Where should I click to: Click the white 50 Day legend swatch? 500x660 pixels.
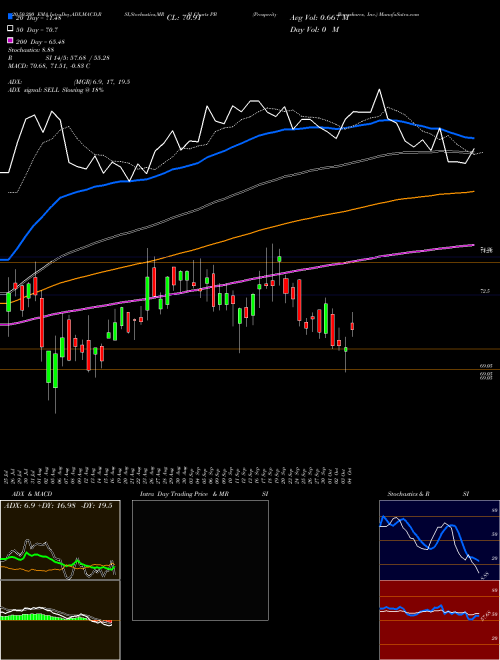click(x=10, y=29)
